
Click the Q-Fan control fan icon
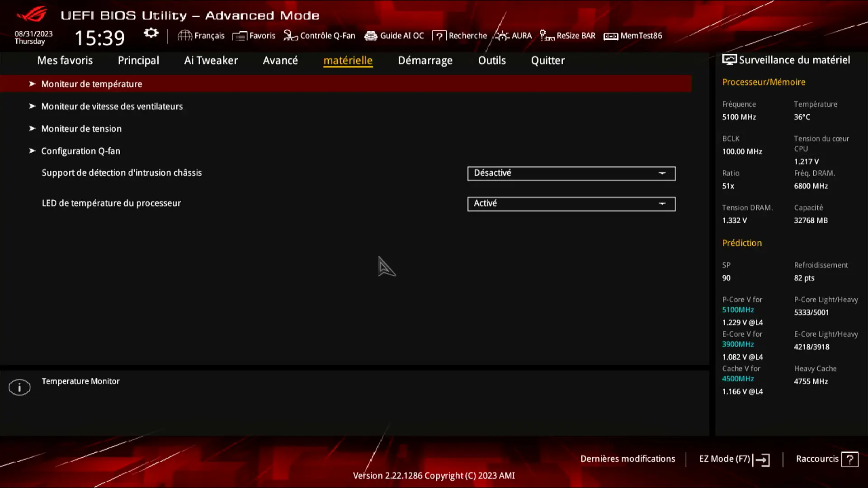tap(290, 35)
